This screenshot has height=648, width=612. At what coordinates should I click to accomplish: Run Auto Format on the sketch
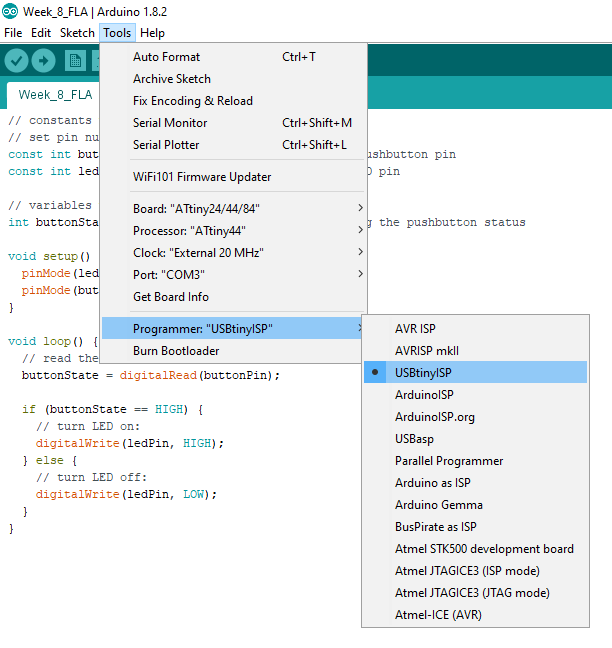(x=166, y=57)
